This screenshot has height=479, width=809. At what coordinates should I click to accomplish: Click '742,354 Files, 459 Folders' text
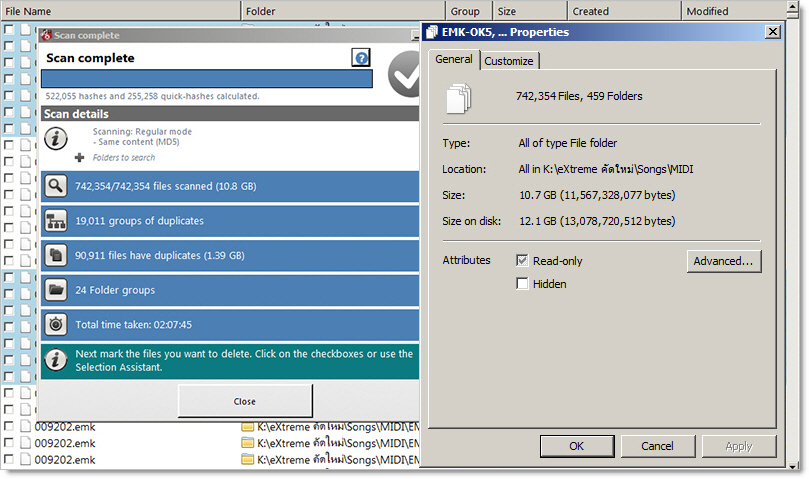click(x=579, y=96)
